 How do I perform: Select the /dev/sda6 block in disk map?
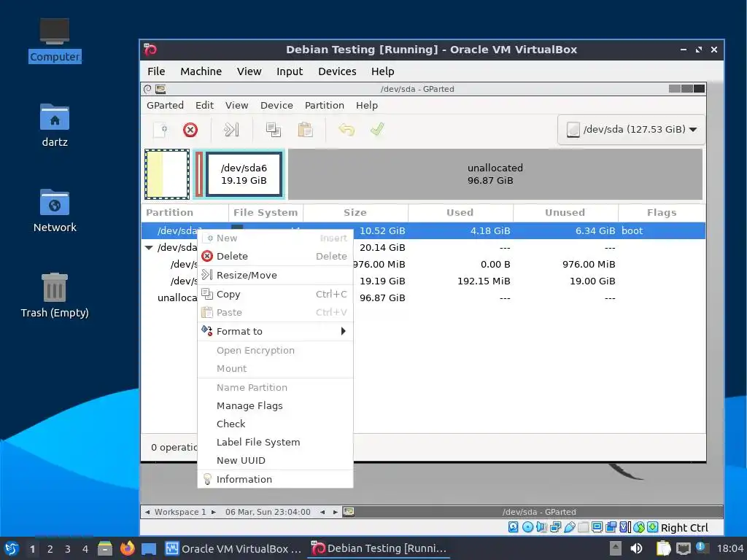click(244, 174)
